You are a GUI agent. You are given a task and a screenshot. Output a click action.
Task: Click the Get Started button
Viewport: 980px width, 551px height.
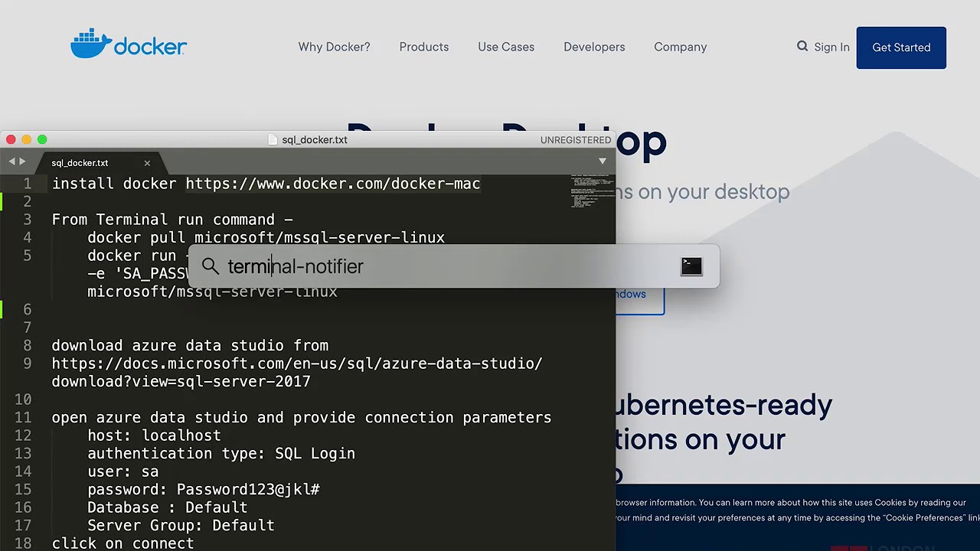(x=901, y=47)
